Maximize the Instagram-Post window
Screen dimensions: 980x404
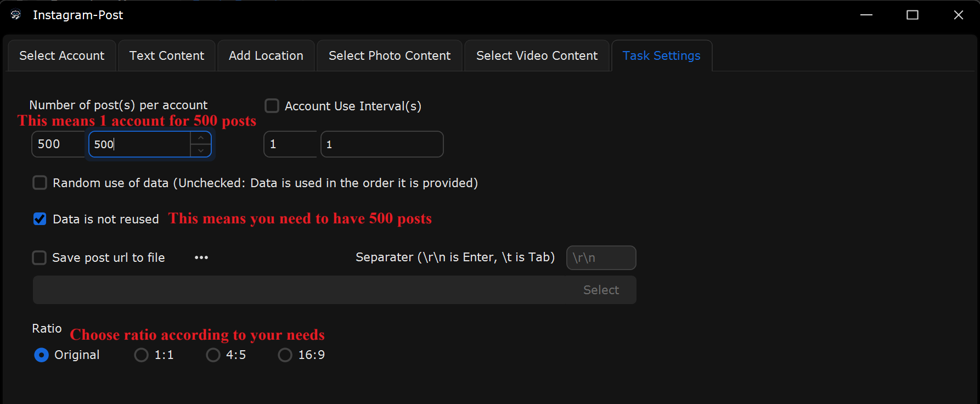pos(913,15)
